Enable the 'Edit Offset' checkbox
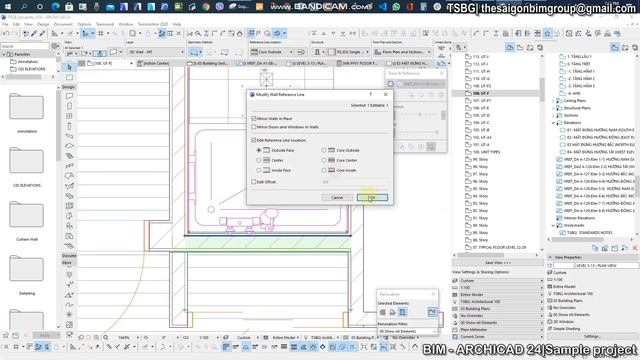The width and height of the screenshot is (640, 360). click(254, 182)
